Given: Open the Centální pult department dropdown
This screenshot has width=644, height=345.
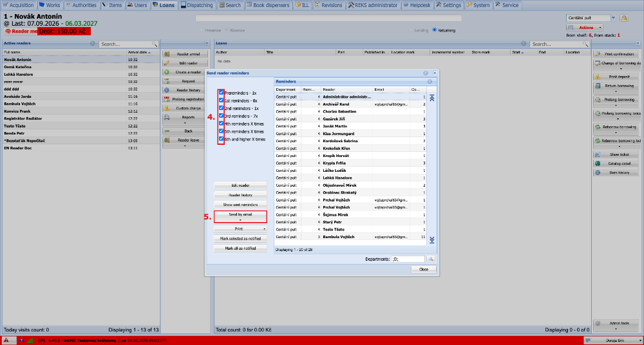Looking at the screenshot, I should pos(613,18).
